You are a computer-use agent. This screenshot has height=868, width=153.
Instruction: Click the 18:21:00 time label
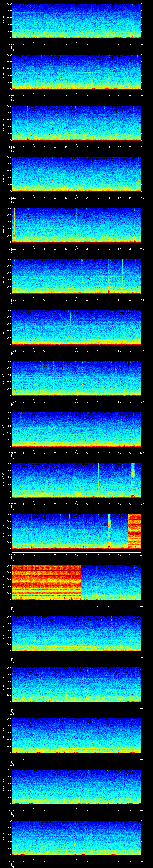coord(12,402)
